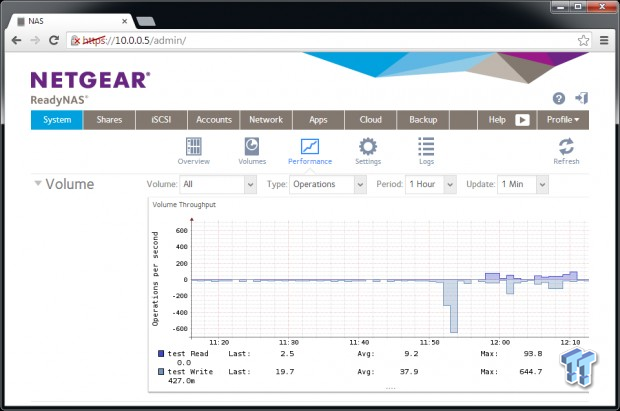Click the Help menu button
The image size is (620, 411).
497,120
